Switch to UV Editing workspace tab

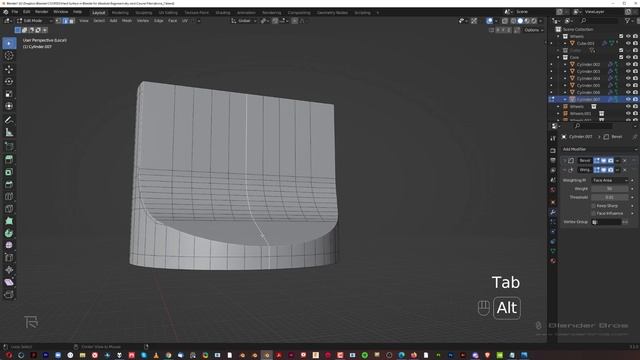point(168,13)
